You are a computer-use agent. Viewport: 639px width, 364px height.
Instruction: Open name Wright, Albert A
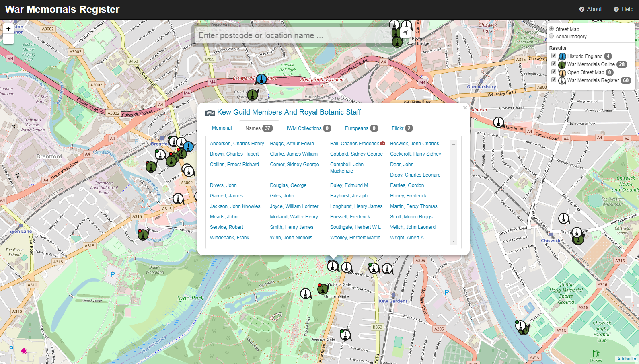tap(407, 238)
